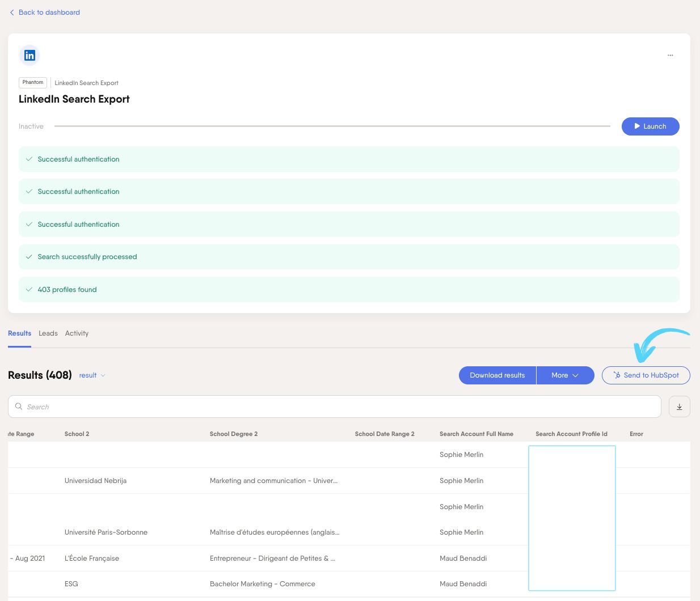Click the Entrepreneur - Dirigeant de Petites cell
The height and width of the screenshot is (601, 700).
point(272,558)
